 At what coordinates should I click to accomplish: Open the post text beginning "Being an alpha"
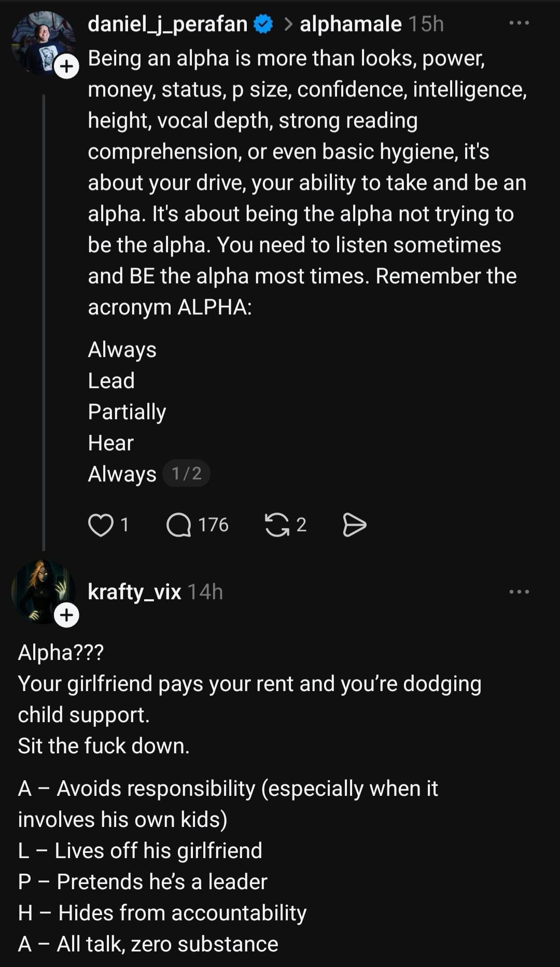(306, 182)
